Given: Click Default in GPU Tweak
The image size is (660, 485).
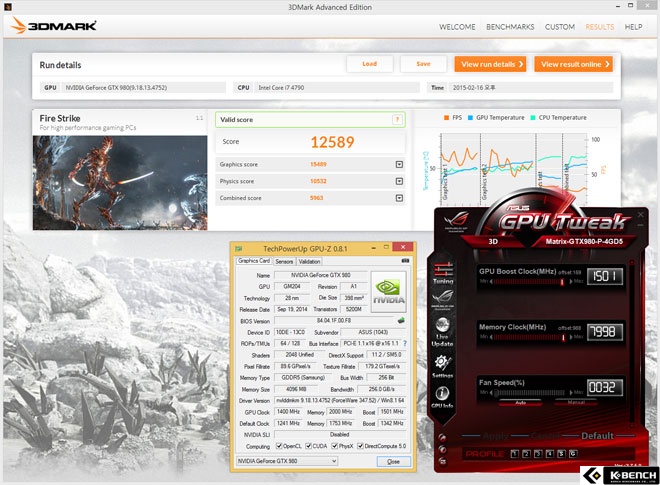Looking at the screenshot, I should (x=597, y=436).
